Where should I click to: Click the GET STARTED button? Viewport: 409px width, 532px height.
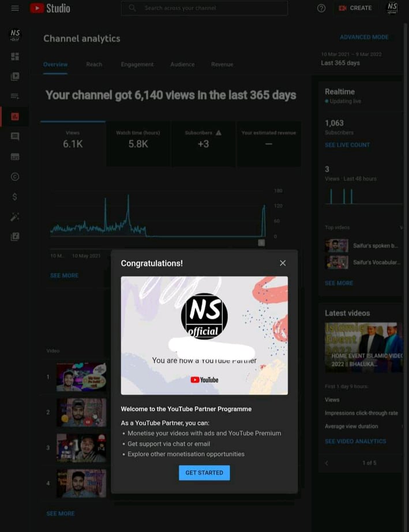[x=204, y=473]
